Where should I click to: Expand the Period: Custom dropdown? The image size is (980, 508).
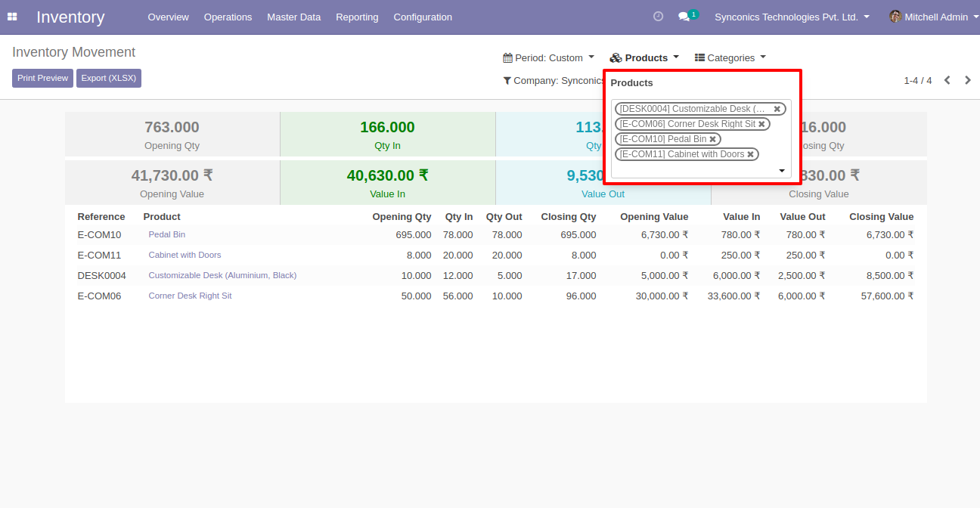pos(548,57)
